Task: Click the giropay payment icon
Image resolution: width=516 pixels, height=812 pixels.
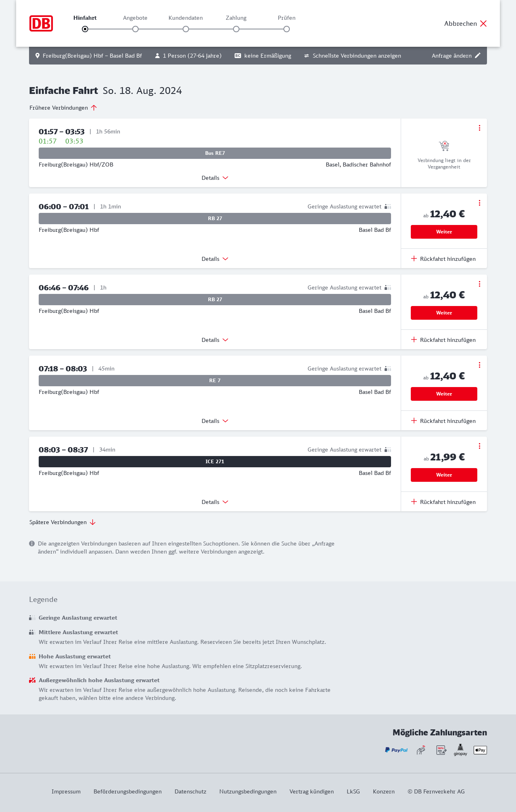Action: [460, 750]
